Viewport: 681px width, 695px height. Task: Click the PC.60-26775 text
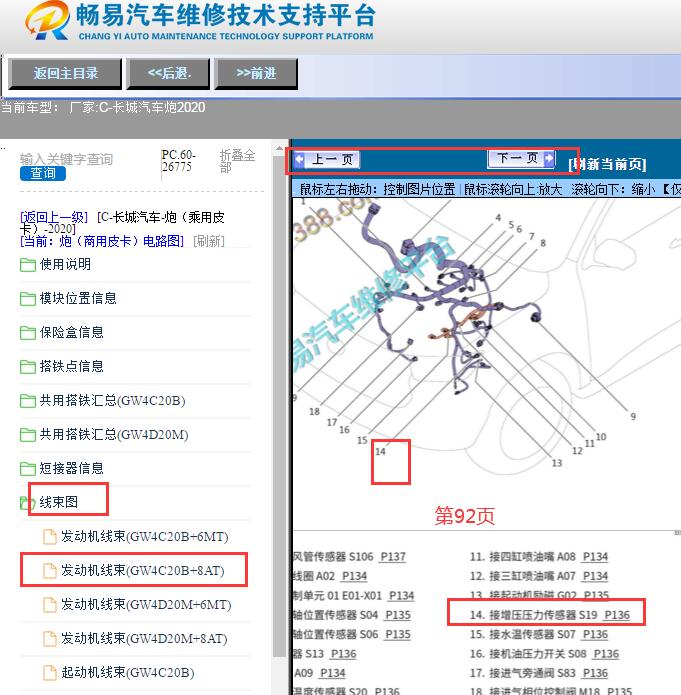tap(178, 161)
